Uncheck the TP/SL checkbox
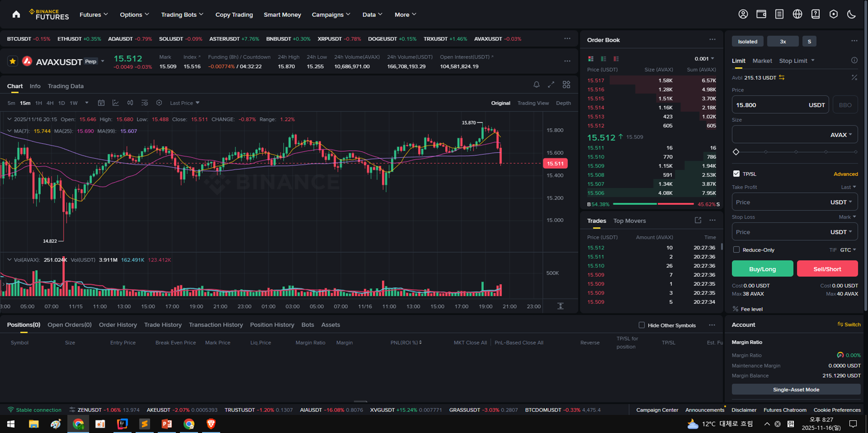This screenshot has height=433, width=868. (x=736, y=174)
